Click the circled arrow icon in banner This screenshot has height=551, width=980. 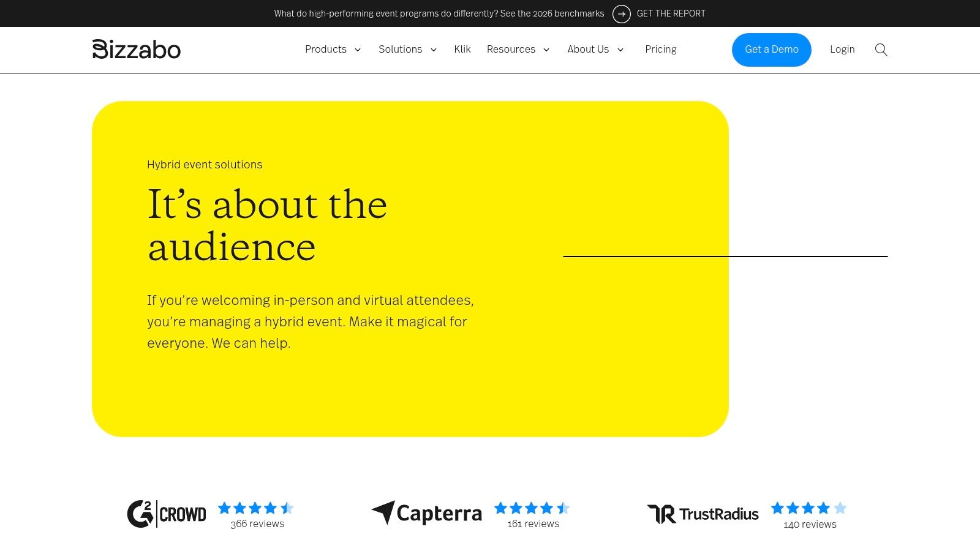click(622, 13)
